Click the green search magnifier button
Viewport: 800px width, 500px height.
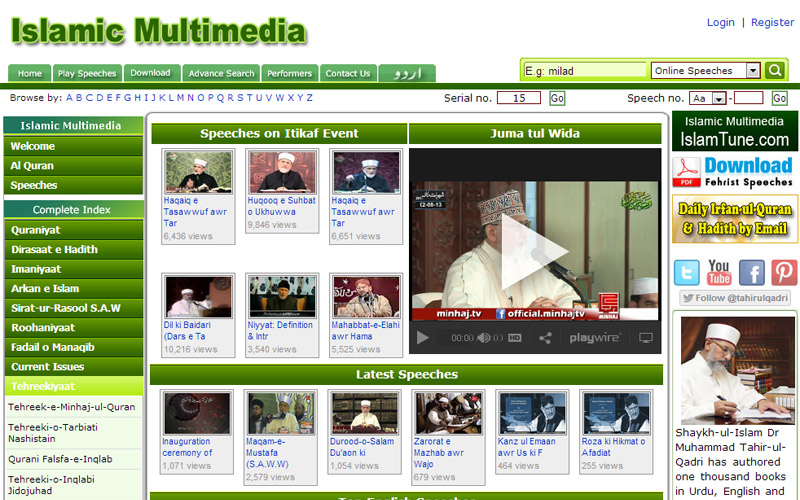click(x=775, y=70)
